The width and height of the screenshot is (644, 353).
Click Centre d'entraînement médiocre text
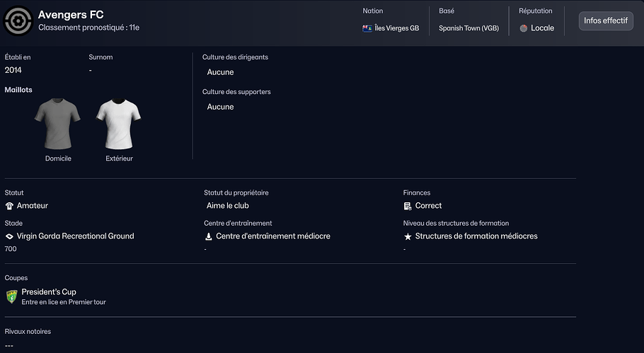272,236
